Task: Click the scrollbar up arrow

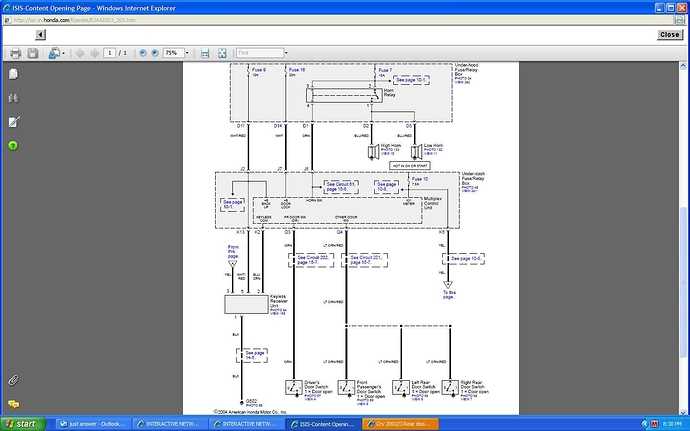Action: 683,66
